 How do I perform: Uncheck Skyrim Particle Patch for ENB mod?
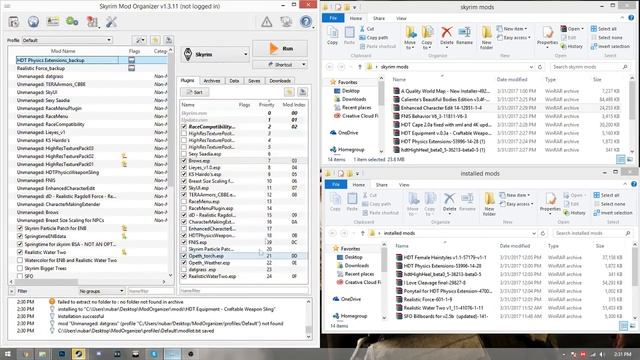click(x=20, y=228)
